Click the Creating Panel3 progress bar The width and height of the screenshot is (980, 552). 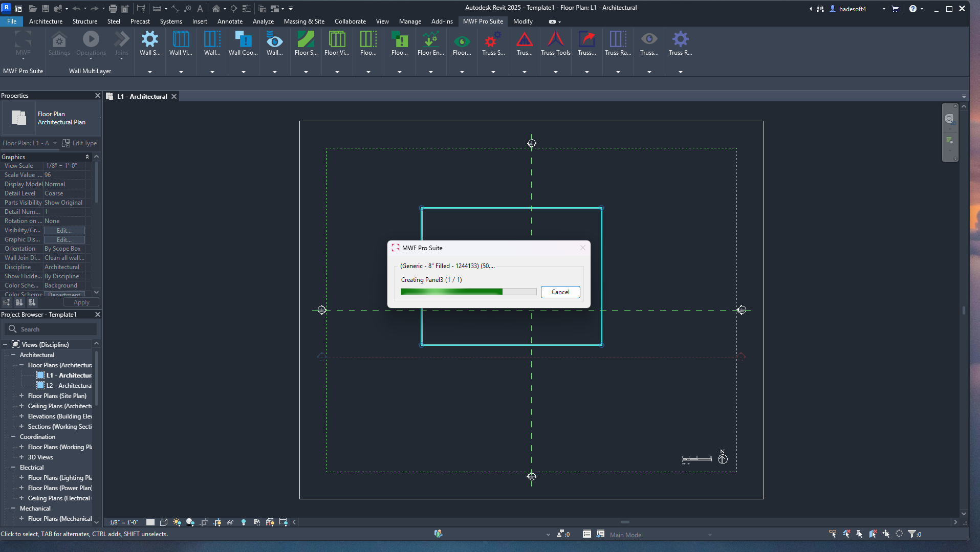468,292
